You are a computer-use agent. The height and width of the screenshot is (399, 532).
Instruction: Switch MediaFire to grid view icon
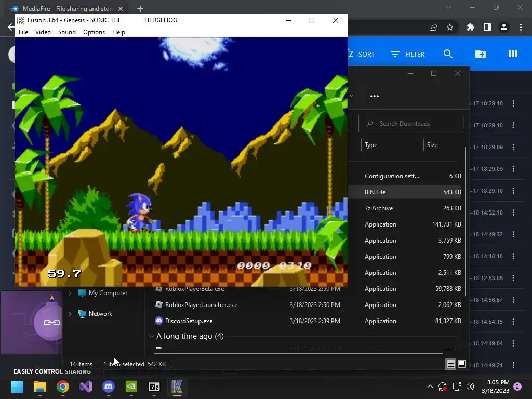(x=513, y=54)
